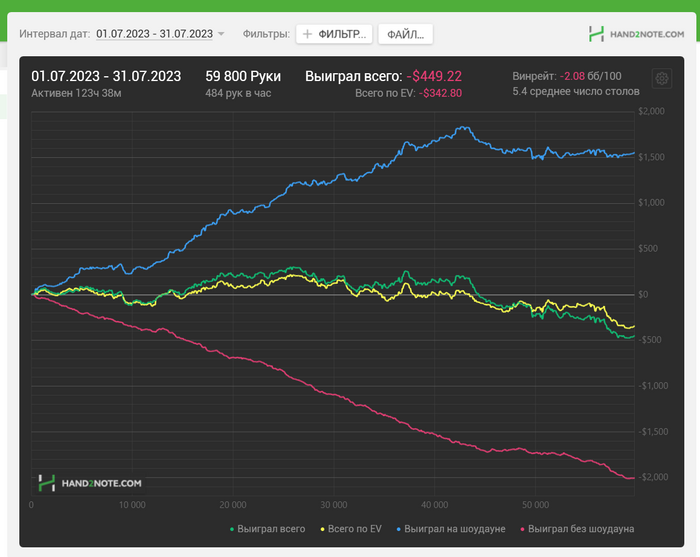Click the Фильтры label
The width and height of the screenshot is (700, 557).
click(266, 34)
